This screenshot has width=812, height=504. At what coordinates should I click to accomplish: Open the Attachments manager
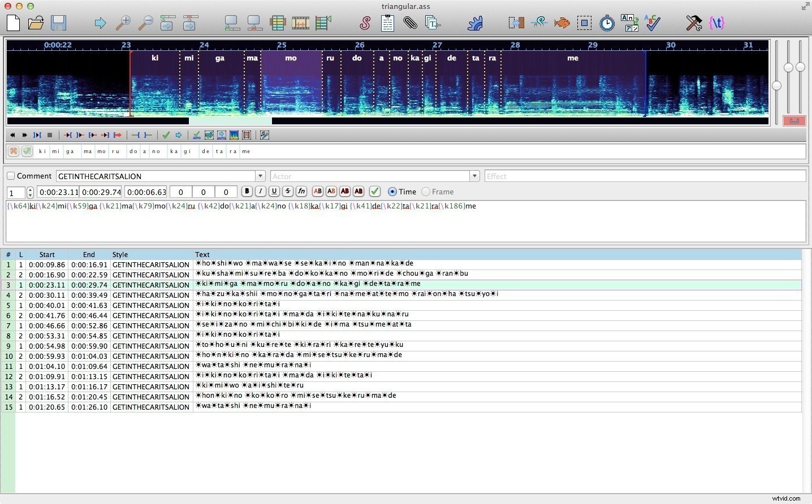pyautogui.click(x=409, y=23)
